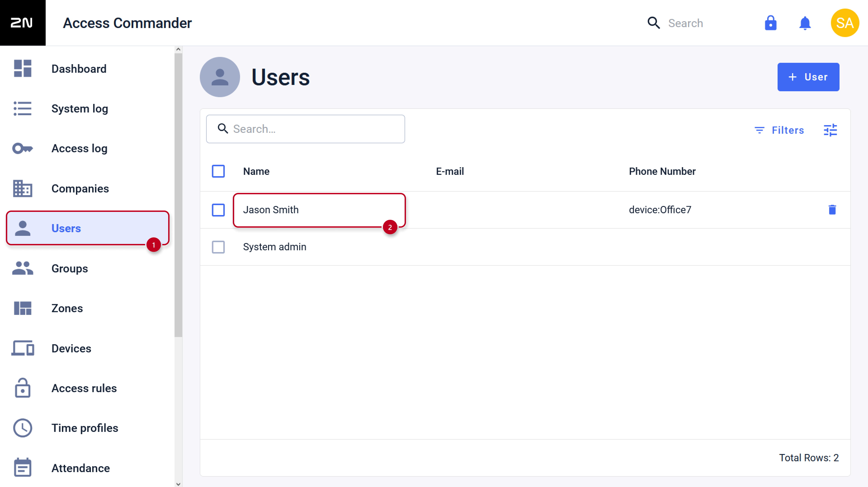Open table column settings sliders icon
The image size is (868, 487).
click(830, 130)
